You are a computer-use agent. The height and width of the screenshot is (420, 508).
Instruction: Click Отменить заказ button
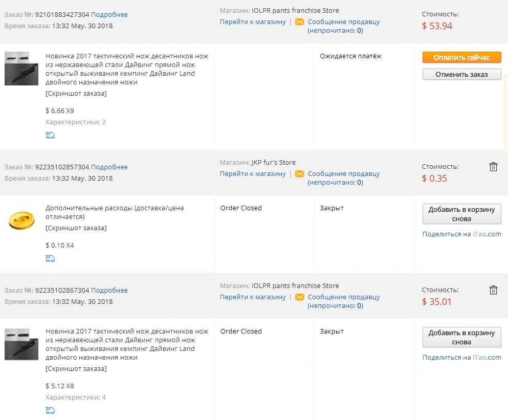click(x=461, y=74)
